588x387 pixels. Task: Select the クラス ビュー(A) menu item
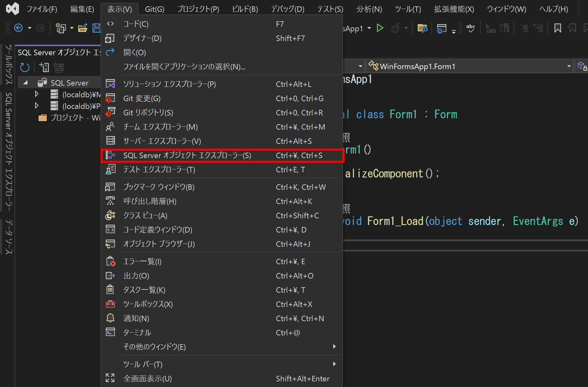click(x=222, y=215)
